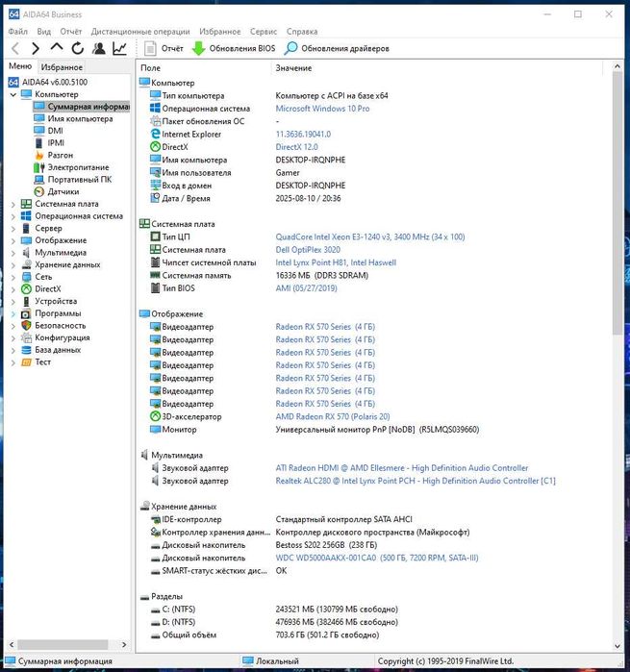
Task: Click the vertical scrollbar down arrow
Action: coord(617,646)
